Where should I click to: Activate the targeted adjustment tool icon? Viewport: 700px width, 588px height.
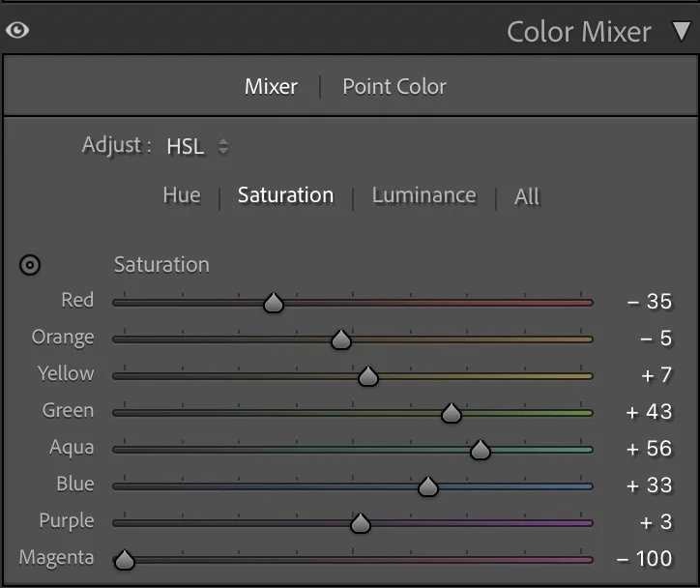coord(30,265)
